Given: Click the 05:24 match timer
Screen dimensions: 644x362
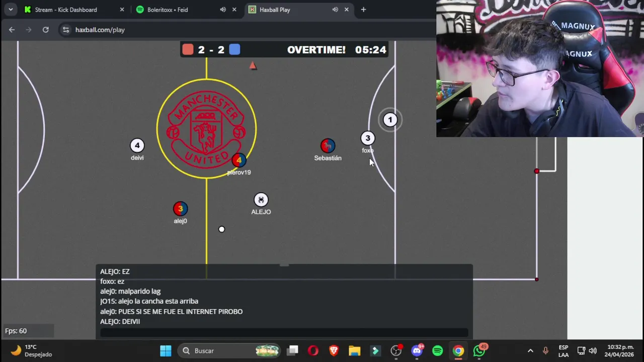Looking at the screenshot, I should tap(371, 50).
